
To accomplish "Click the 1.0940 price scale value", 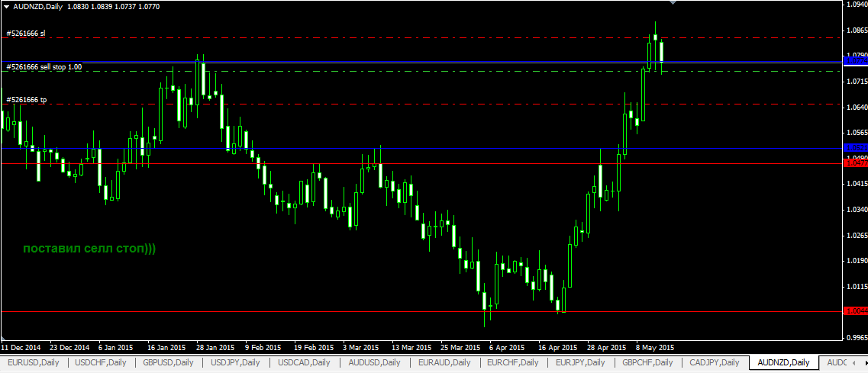I will tap(857, 5).
